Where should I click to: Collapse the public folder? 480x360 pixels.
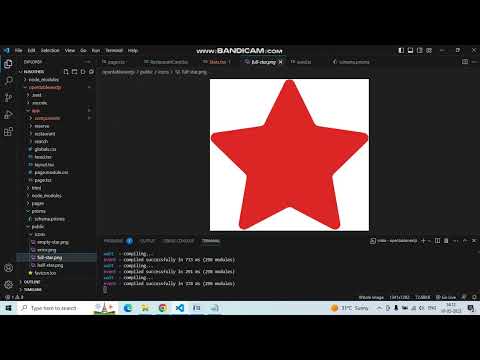coord(38,227)
